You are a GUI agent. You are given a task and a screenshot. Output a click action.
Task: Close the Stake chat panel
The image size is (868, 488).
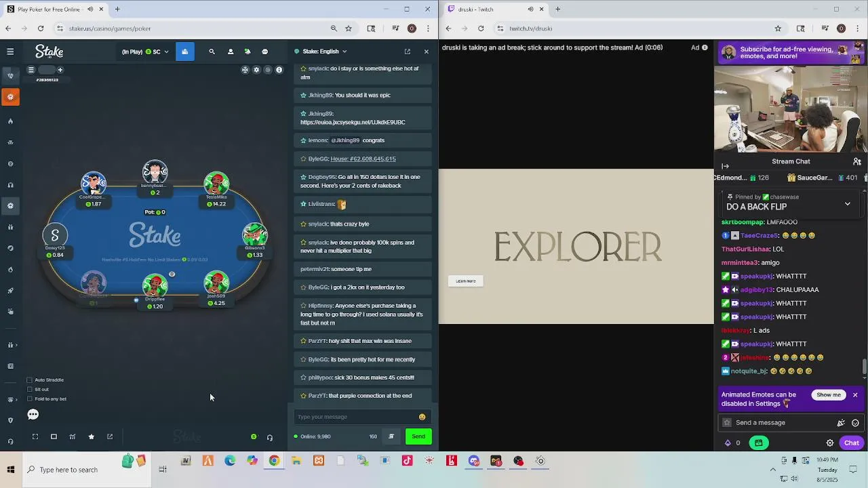[426, 52]
